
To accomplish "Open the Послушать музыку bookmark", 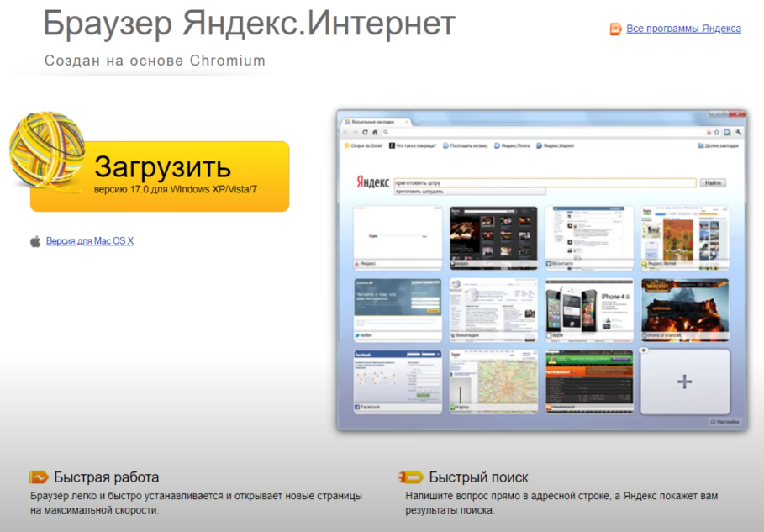I will pyautogui.click(x=466, y=145).
